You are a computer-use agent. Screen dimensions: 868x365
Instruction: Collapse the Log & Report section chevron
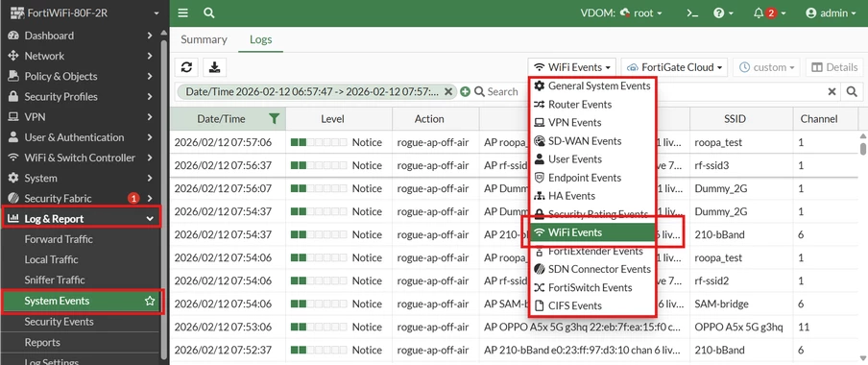[x=150, y=219]
